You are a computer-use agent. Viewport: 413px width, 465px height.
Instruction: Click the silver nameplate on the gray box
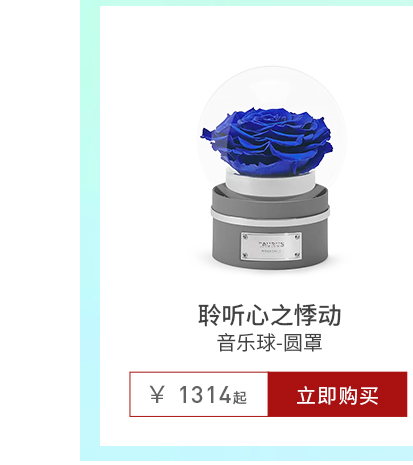pos(271,246)
